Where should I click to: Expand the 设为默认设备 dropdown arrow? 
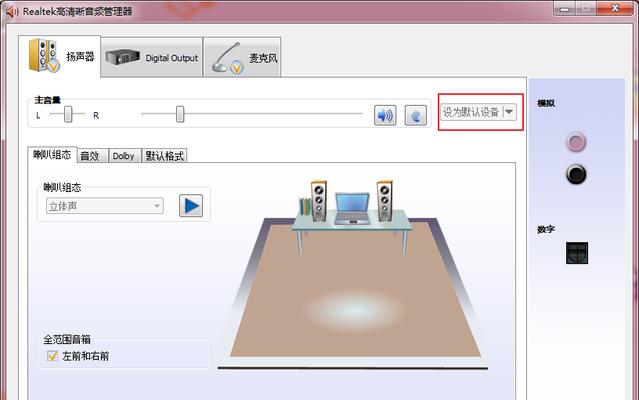(509, 112)
